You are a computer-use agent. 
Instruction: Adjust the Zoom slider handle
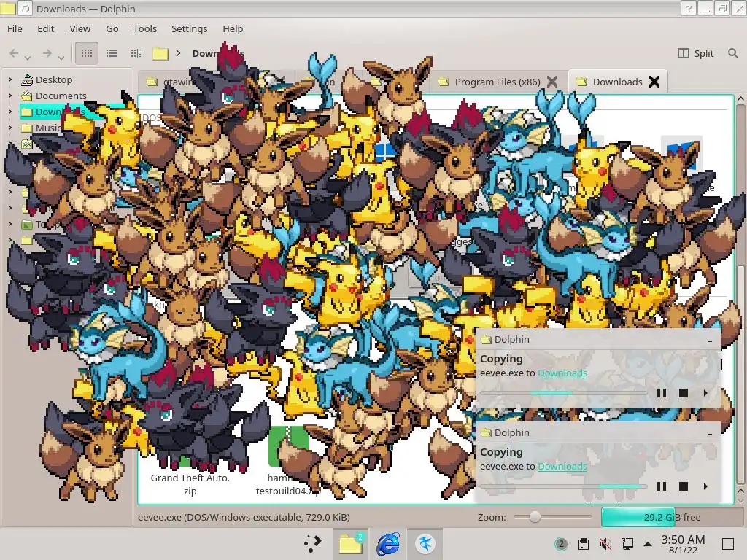[x=535, y=517]
